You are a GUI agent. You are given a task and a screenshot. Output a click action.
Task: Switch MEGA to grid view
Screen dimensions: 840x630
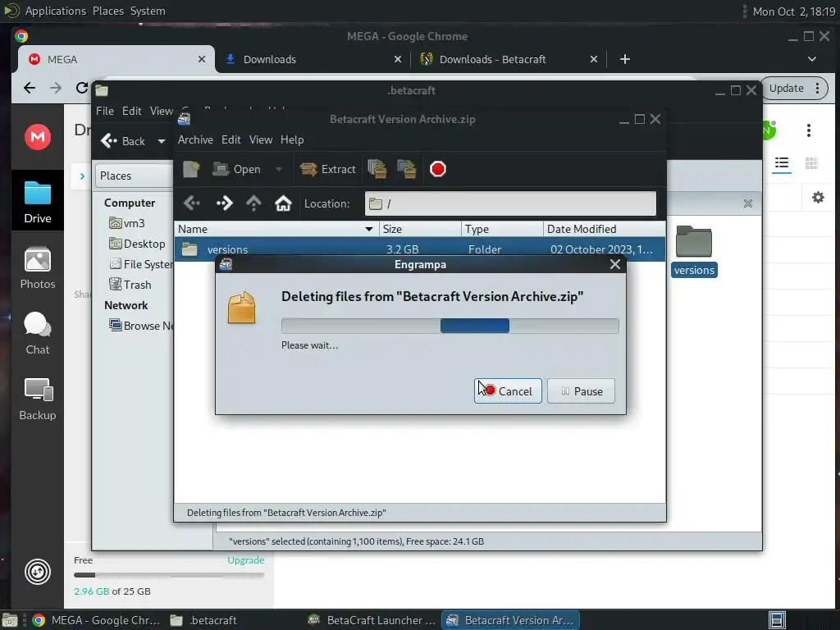coord(811,163)
